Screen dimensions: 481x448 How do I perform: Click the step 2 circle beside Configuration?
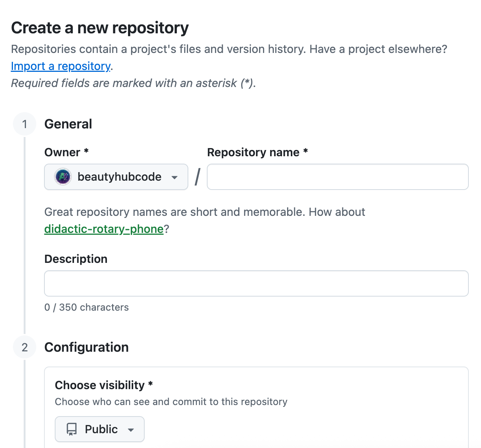[24, 347]
